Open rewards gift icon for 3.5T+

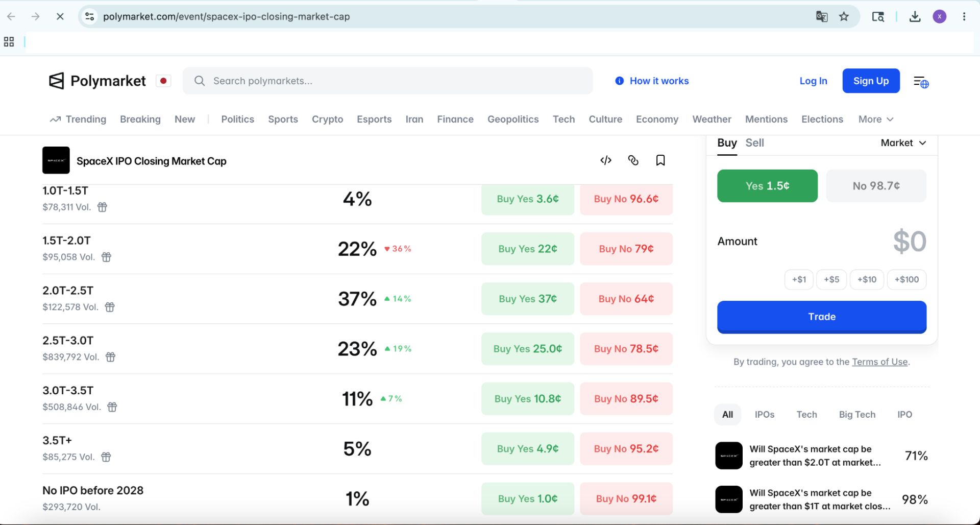tap(106, 457)
